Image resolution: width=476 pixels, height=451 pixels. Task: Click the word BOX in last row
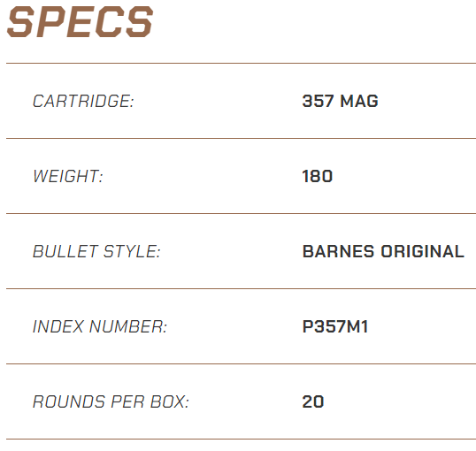point(170,401)
